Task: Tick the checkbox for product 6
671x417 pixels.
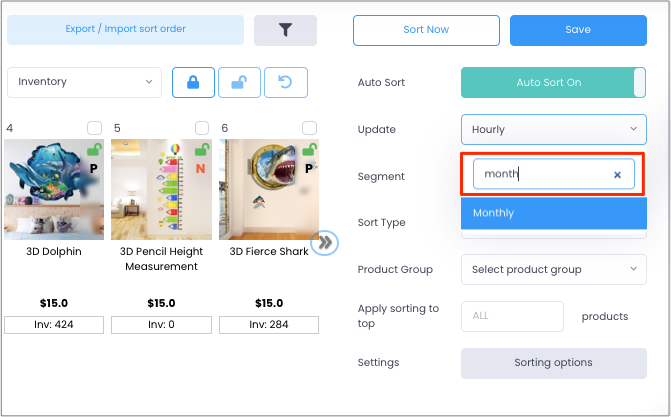Action: (x=309, y=128)
